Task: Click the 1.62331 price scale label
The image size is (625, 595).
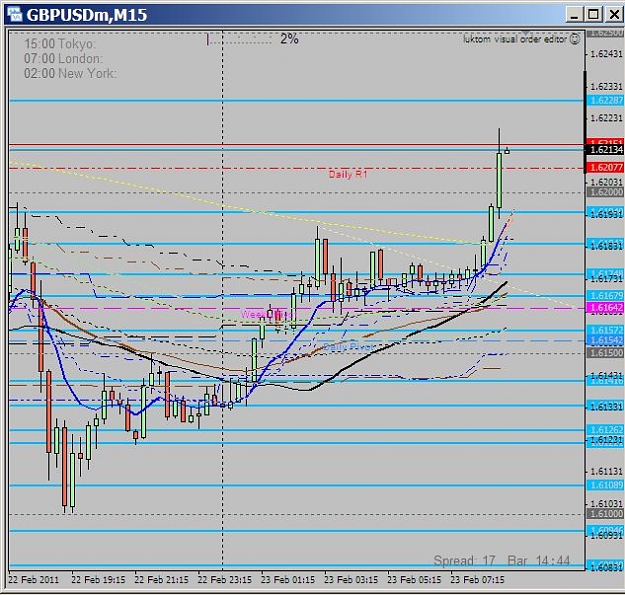Action: [606, 86]
